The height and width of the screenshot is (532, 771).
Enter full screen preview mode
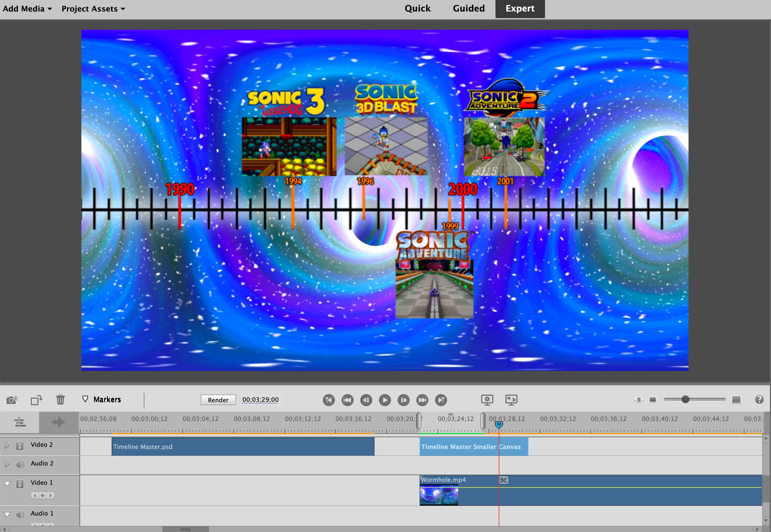point(511,400)
